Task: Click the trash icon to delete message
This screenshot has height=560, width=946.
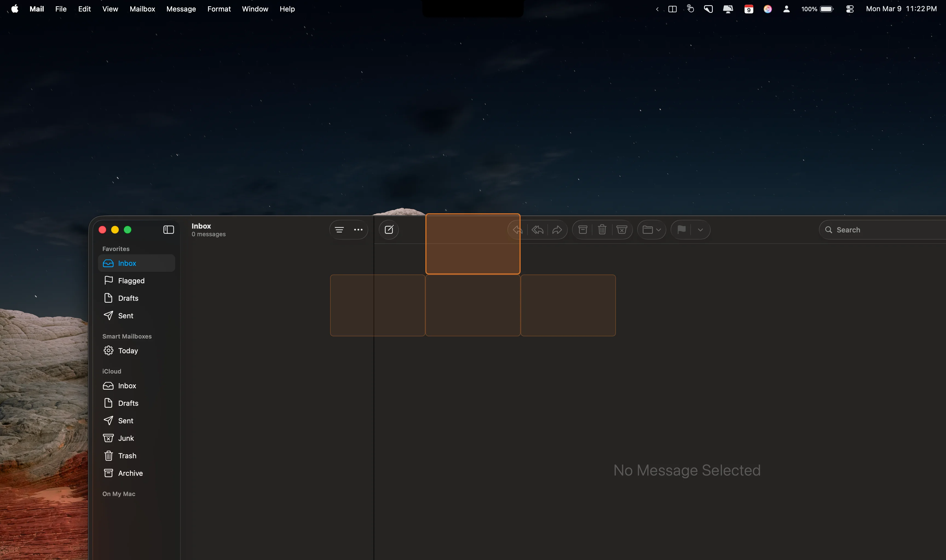Action: [x=602, y=229]
